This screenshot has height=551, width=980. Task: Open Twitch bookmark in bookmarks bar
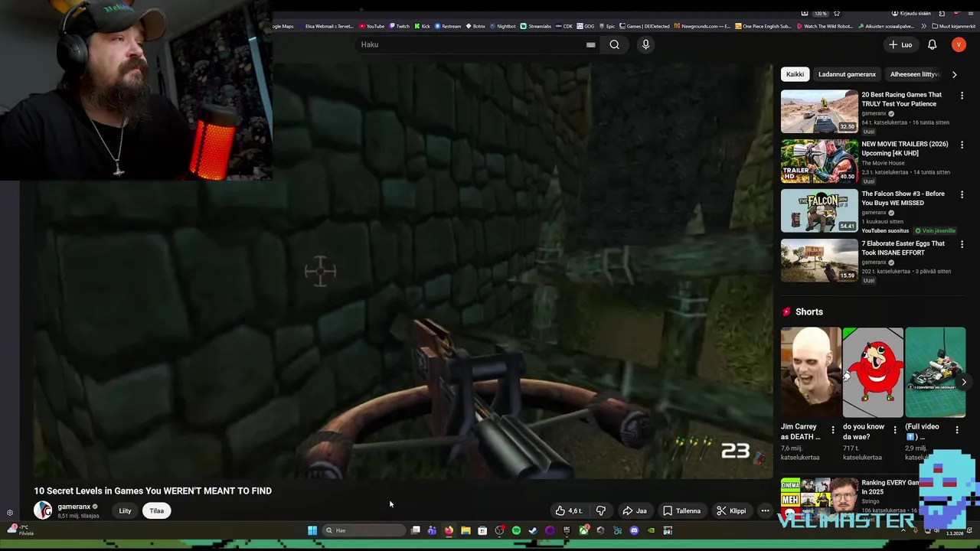point(399,26)
